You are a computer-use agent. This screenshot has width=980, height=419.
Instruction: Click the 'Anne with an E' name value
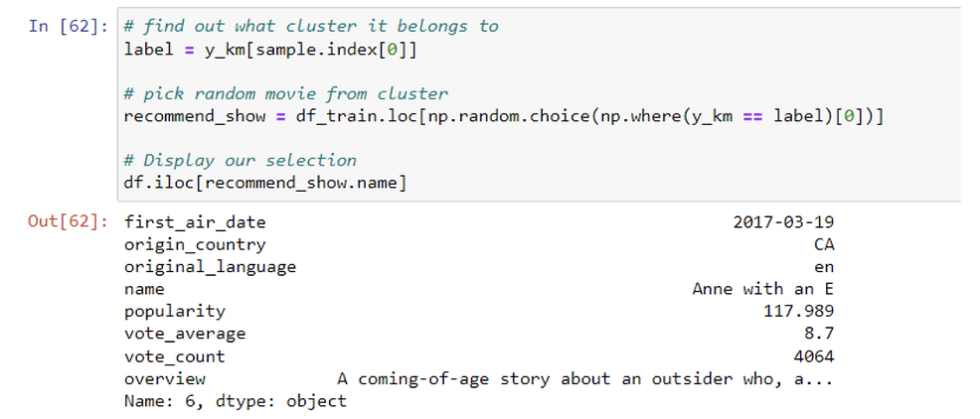coord(763,289)
